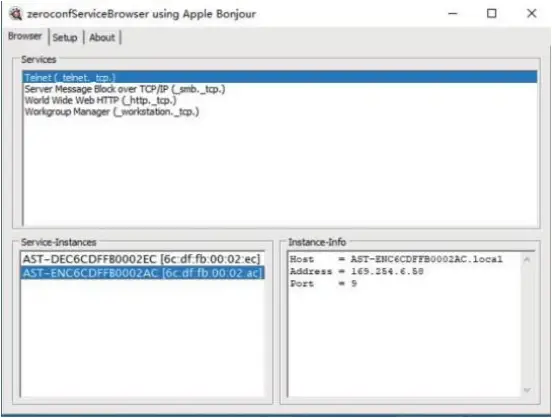
Task: Click the Instance-Info scrollbar down arrow
Action: click(527, 390)
